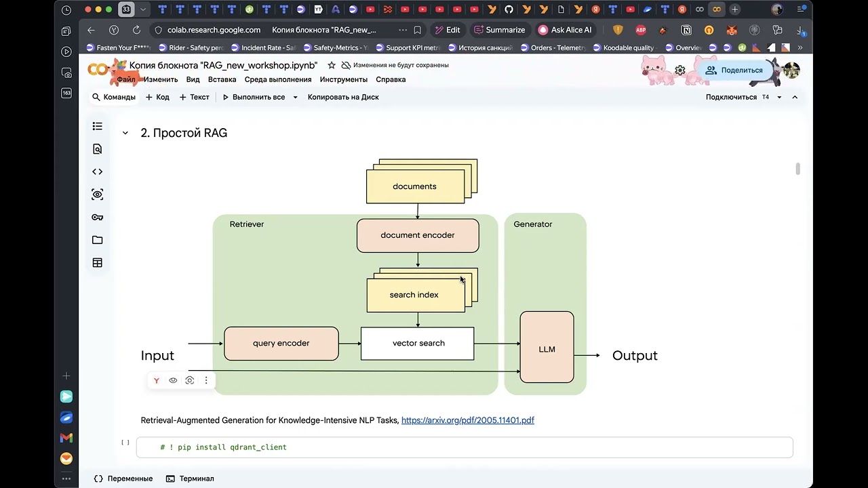Open the MetaMask fox extension
The image size is (868, 488).
[732, 30]
